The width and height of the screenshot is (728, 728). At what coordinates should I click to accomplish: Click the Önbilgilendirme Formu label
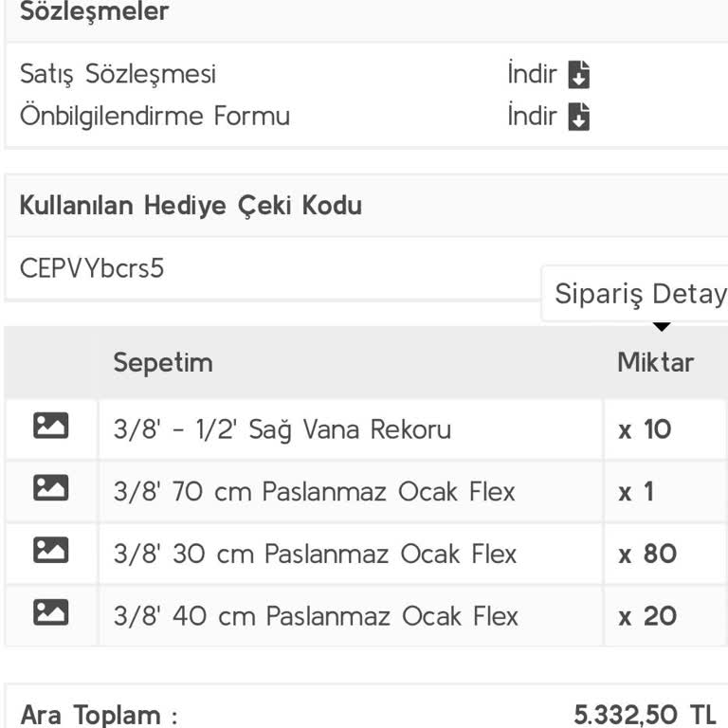click(x=155, y=117)
